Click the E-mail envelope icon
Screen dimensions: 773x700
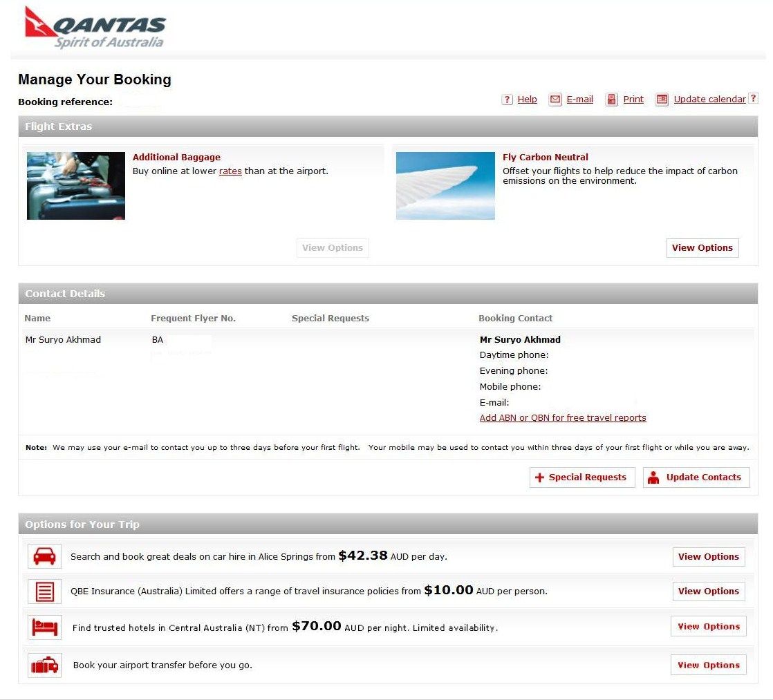pos(555,100)
